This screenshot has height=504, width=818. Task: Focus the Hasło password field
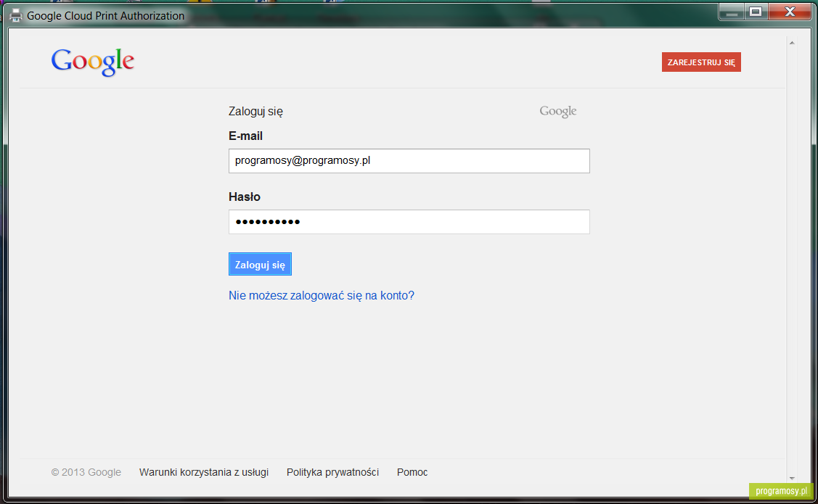pyautogui.click(x=409, y=221)
